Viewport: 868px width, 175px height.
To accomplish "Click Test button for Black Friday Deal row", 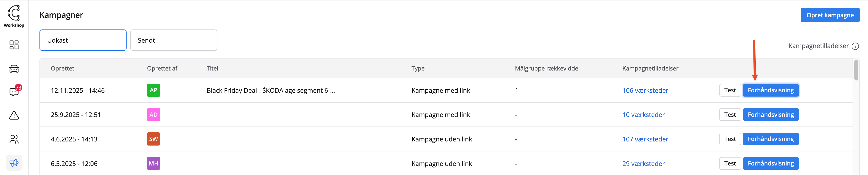I will point(730,90).
